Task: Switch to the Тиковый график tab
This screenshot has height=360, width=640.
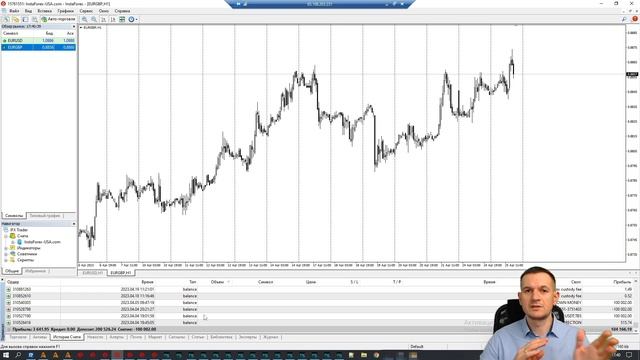Action: (x=45, y=216)
